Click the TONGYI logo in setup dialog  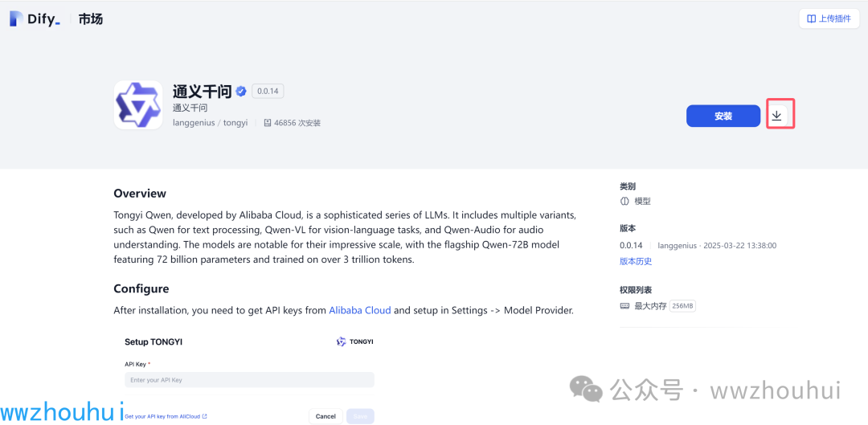tap(354, 341)
